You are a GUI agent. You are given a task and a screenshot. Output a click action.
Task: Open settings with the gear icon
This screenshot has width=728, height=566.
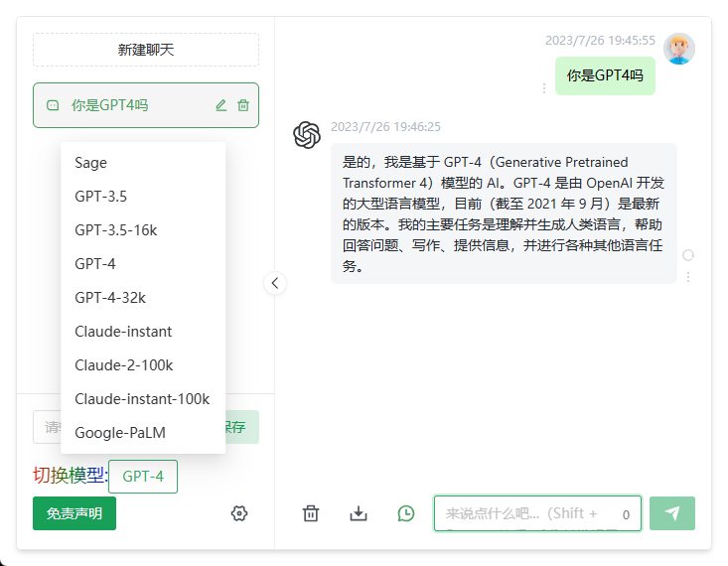(239, 513)
